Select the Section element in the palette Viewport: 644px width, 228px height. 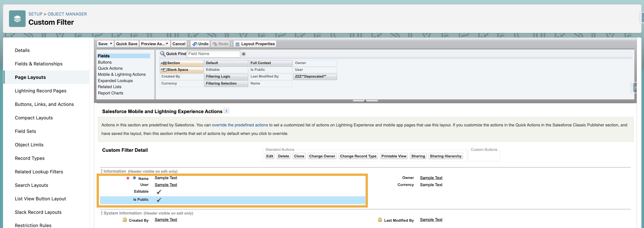click(182, 63)
